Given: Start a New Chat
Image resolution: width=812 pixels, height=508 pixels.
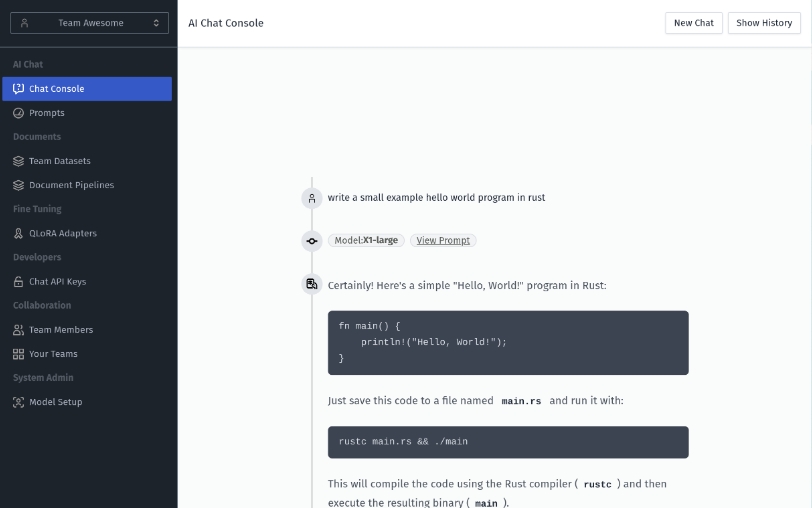Looking at the screenshot, I should [693, 23].
